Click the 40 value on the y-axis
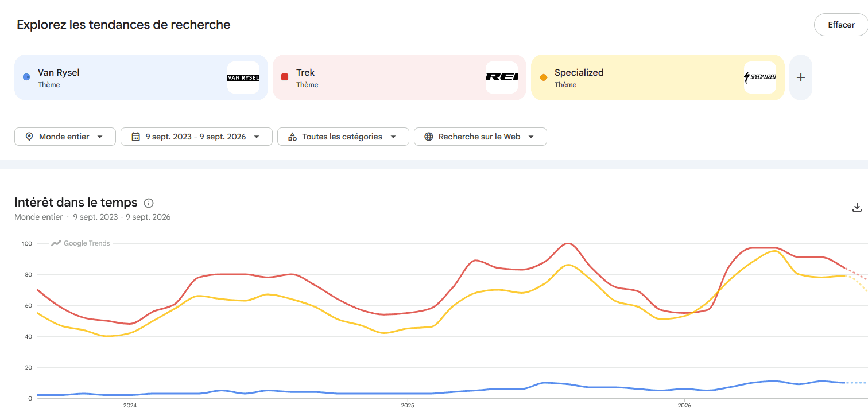868x416 pixels. tap(28, 337)
